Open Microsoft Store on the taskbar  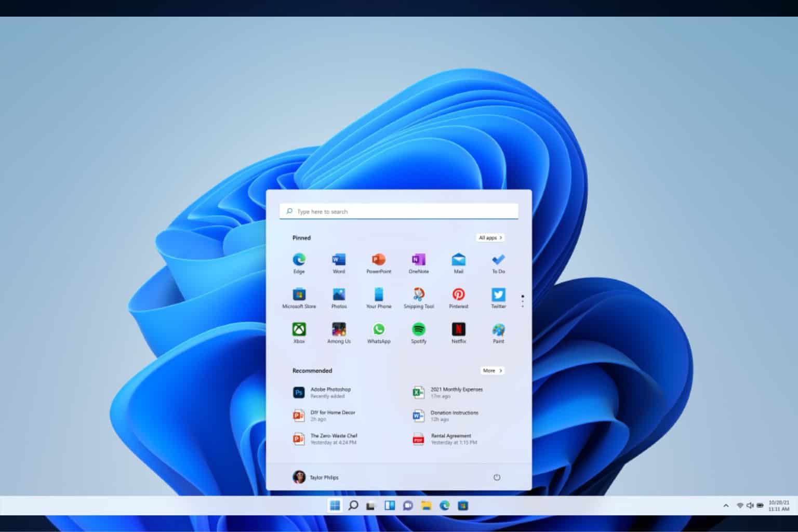coord(463,505)
